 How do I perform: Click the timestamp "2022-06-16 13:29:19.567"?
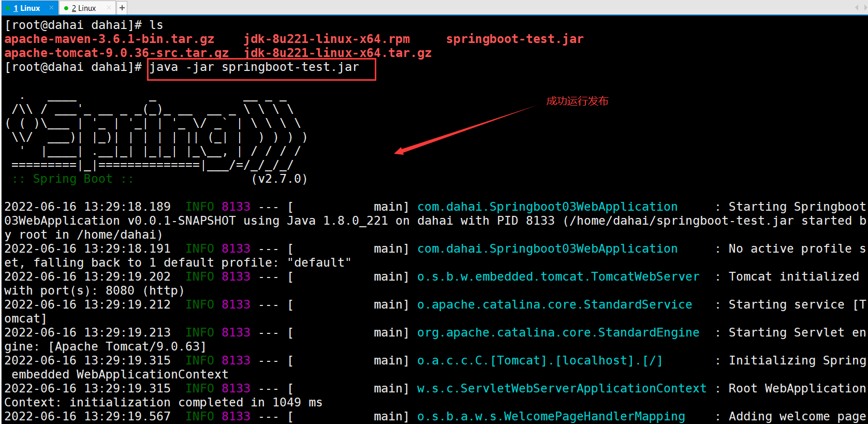pos(87,417)
